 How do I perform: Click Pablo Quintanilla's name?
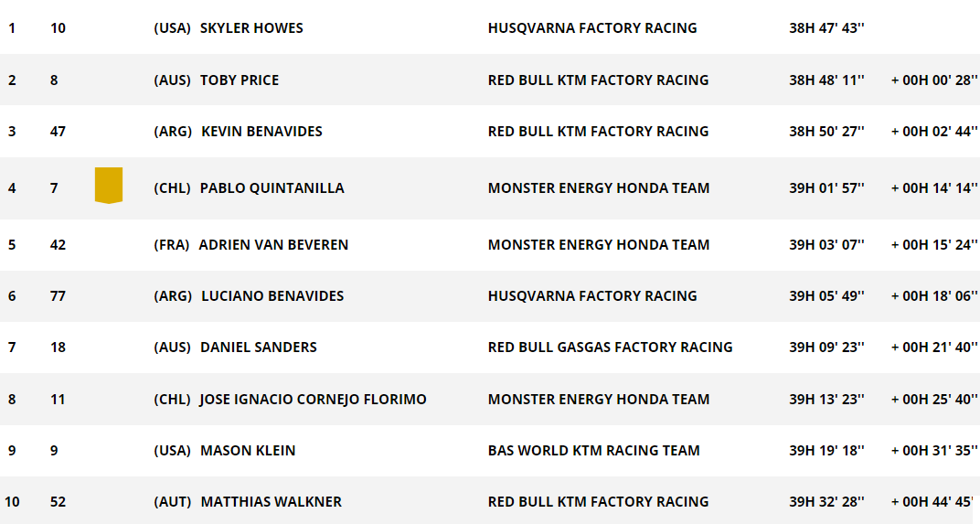(272, 188)
